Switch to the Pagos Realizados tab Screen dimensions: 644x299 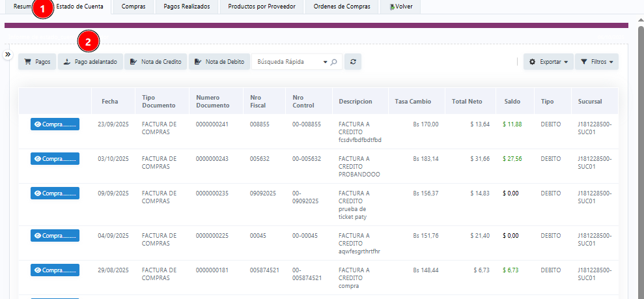(x=186, y=7)
